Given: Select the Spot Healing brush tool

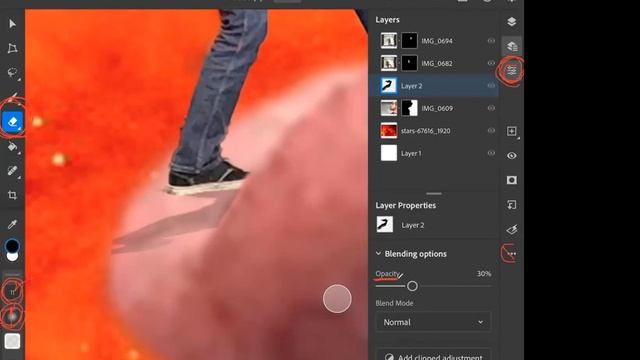Looking at the screenshot, I should [x=12, y=170].
